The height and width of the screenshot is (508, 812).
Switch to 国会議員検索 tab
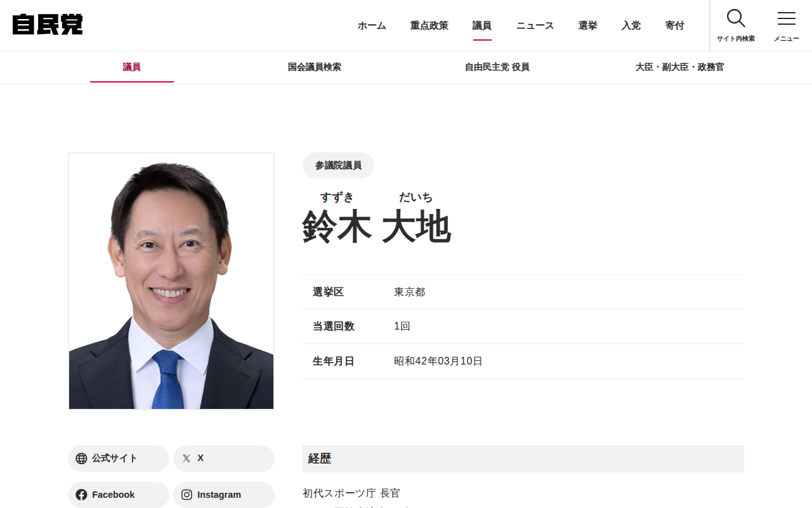point(315,67)
